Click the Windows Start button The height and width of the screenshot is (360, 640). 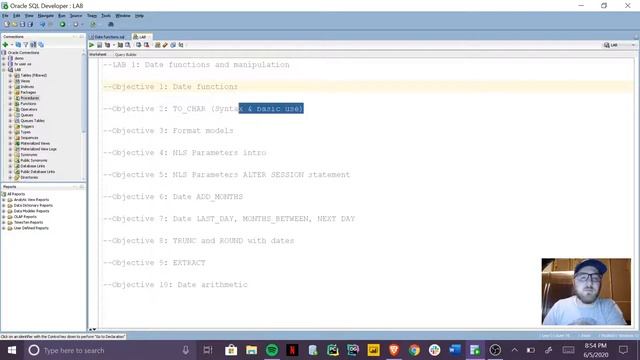point(11,350)
